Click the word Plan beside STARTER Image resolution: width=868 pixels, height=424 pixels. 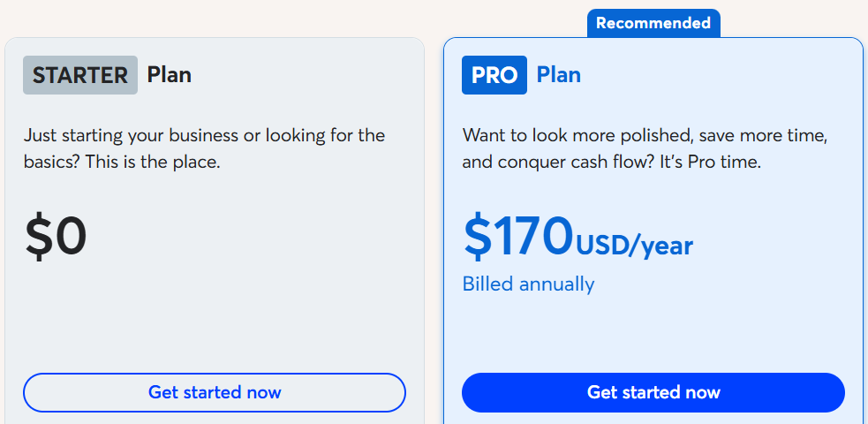(x=170, y=75)
